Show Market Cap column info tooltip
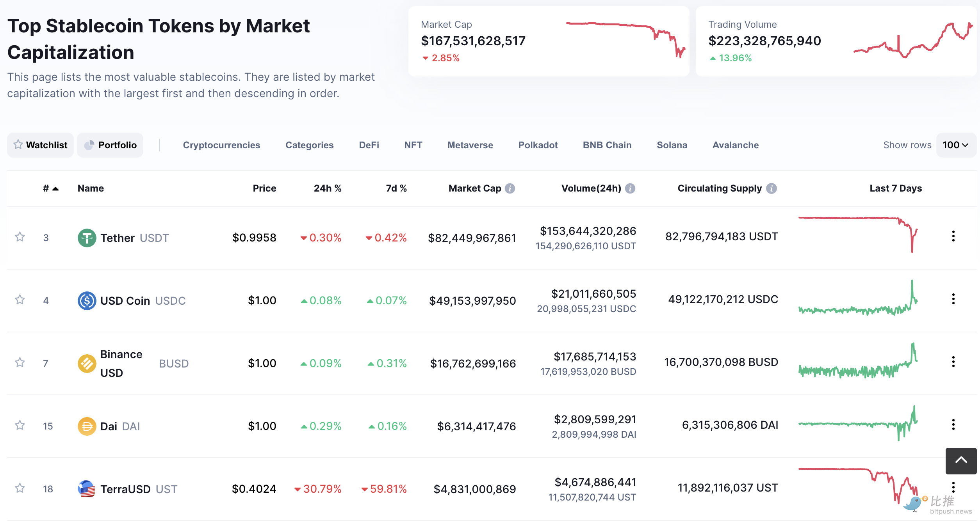 click(510, 188)
